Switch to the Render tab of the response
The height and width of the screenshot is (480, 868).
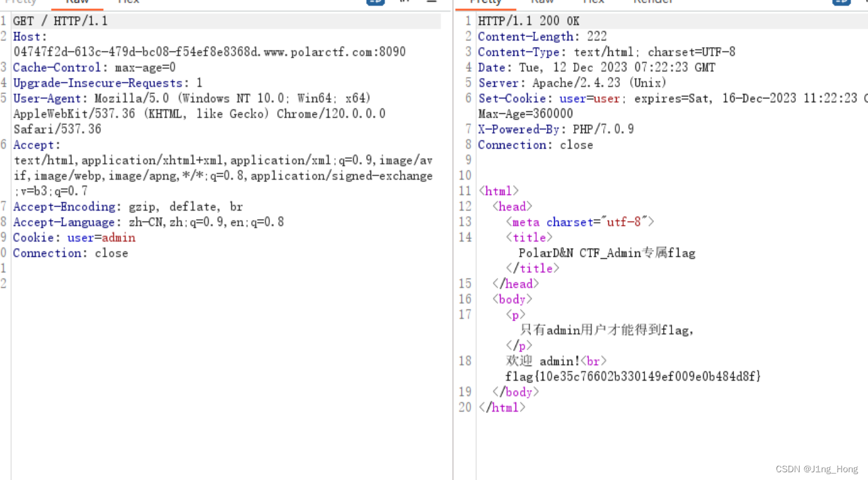tap(653, 2)
